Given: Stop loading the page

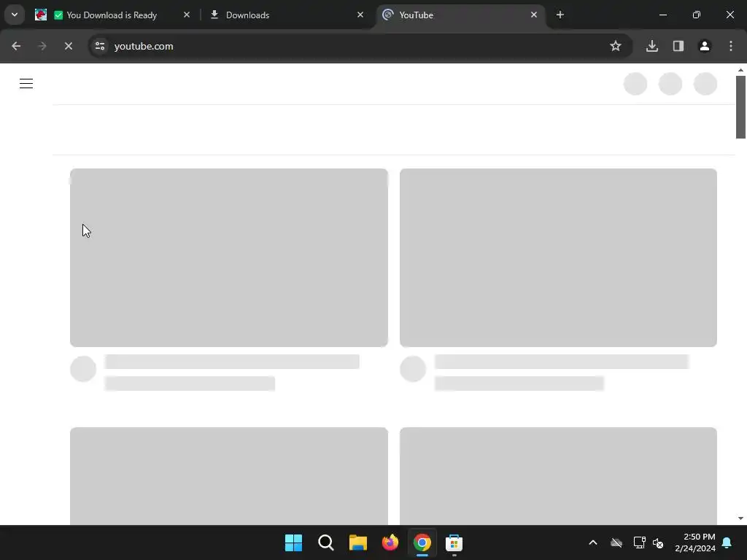Looking at the screenshot, I should (x=68, y=46).
